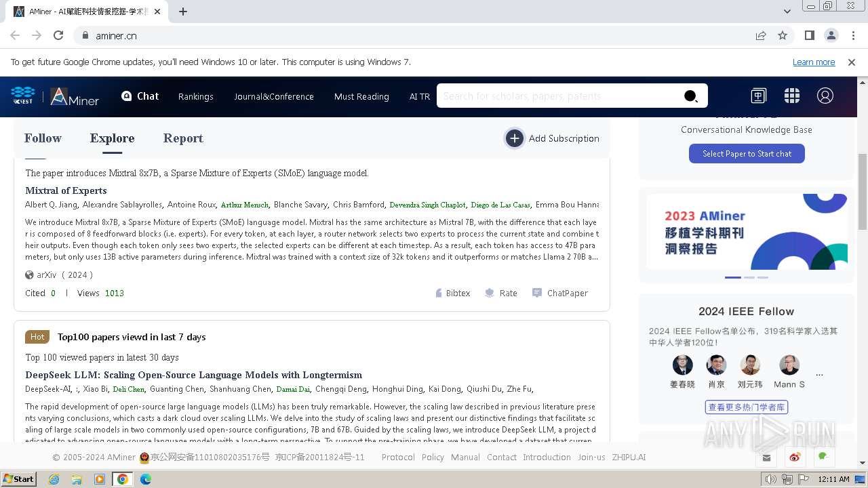The image size is (868, 488).
Task: Open the AMiner logo homepage
Action: pos(75,97)
